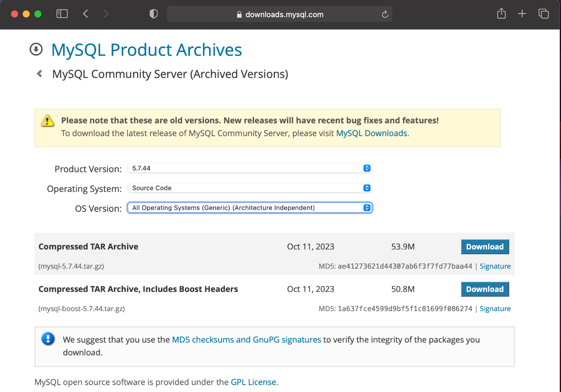Click the back chevron beside MySQL Community Server
Image resolution: width=561 pixels, height=392 pixels.
tap(39, 74)
